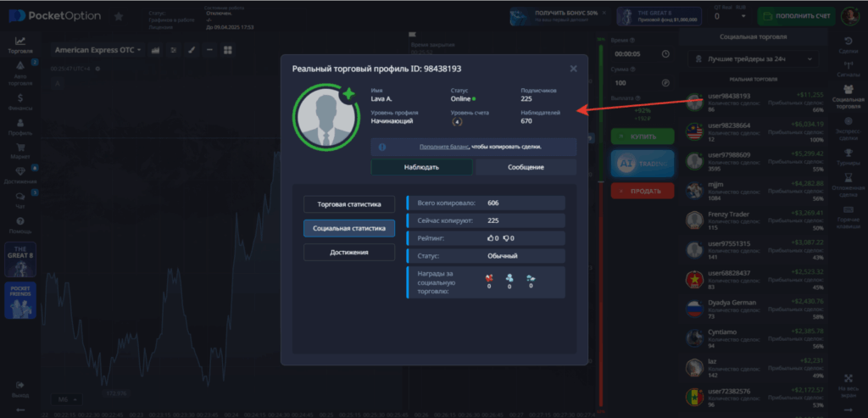Click the info icon in balance notice

coord(382,147)
